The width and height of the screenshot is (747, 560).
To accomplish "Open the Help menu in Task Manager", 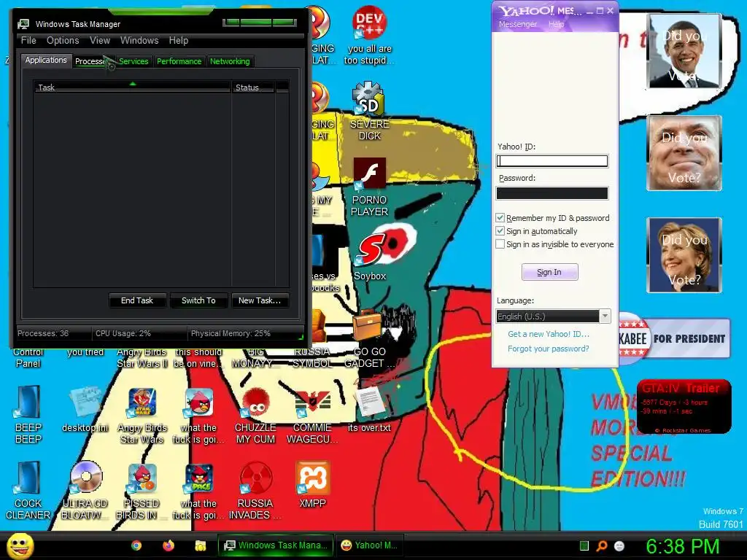I will (x=179, y=41).
